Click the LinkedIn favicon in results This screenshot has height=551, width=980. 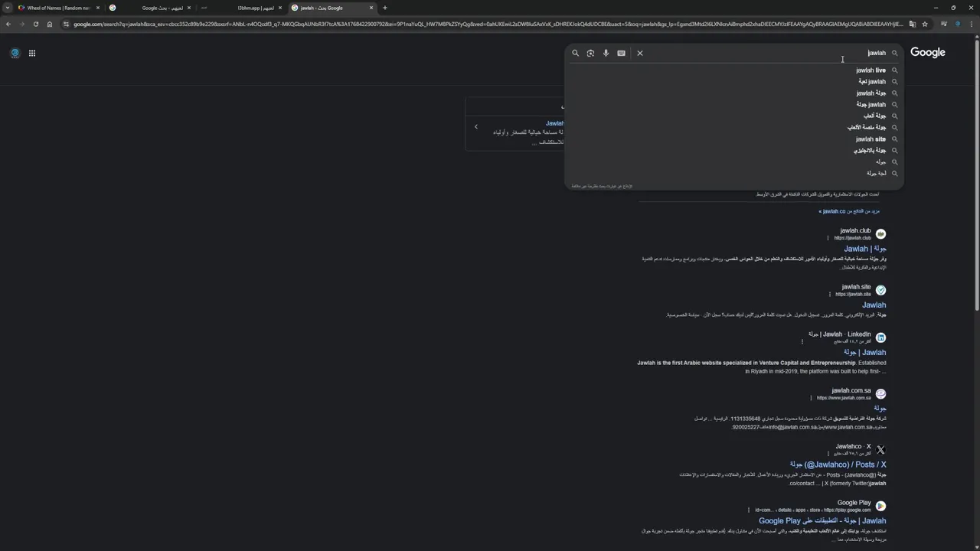click(880, 337)
